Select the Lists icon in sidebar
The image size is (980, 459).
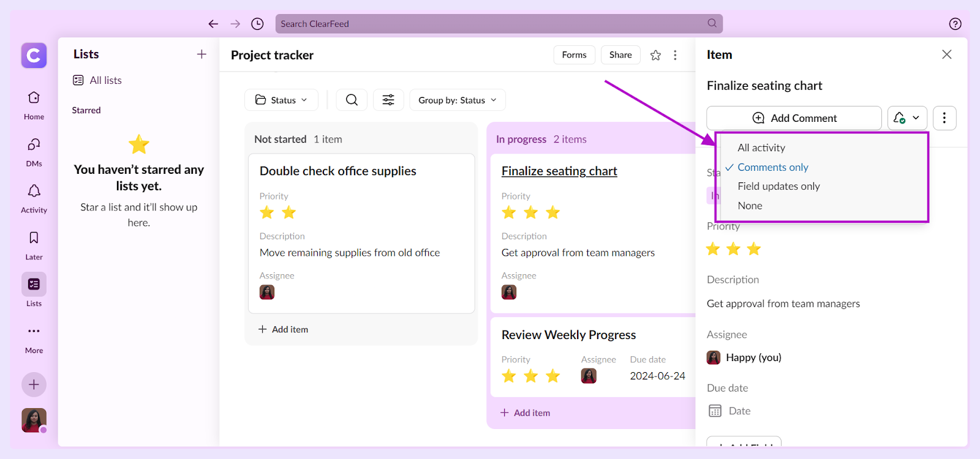click(34, 285)
